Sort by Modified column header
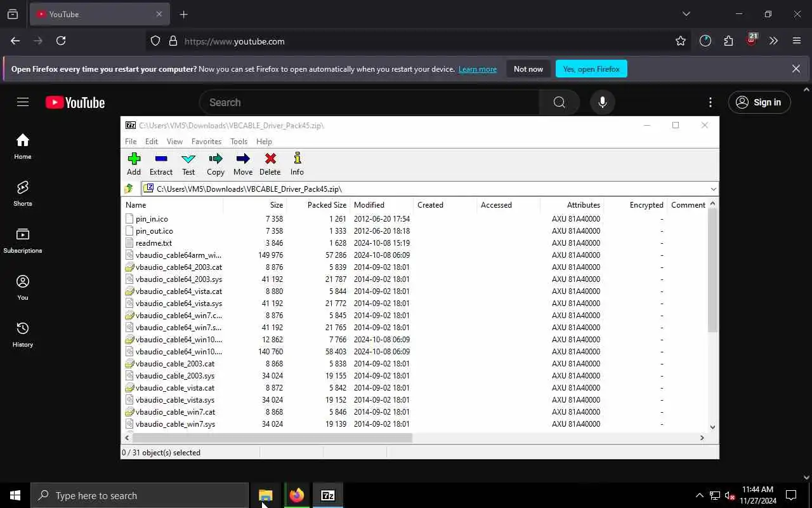The image size is (812, 508). pos(382,205)
